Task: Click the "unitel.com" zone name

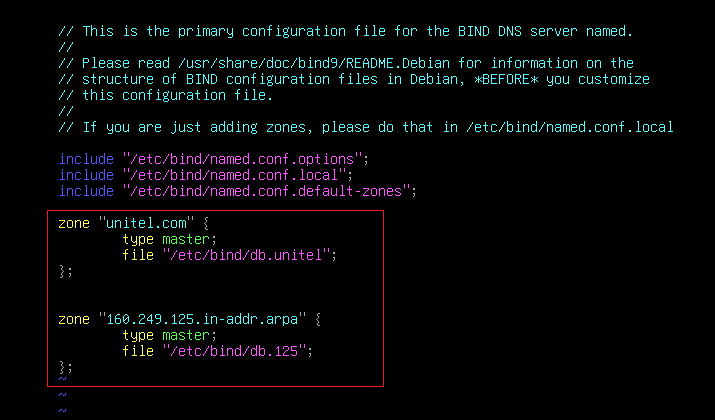Action: (x=146, y=223)
